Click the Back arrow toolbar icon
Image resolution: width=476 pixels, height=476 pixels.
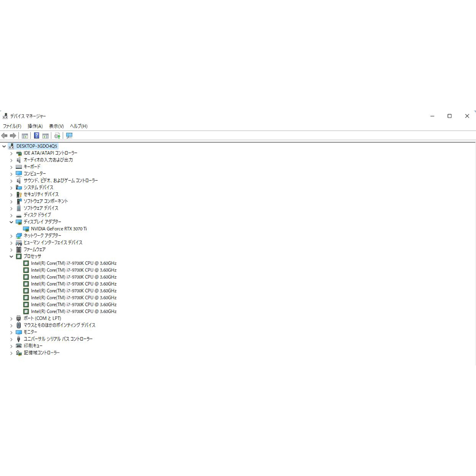pos(4,136)
